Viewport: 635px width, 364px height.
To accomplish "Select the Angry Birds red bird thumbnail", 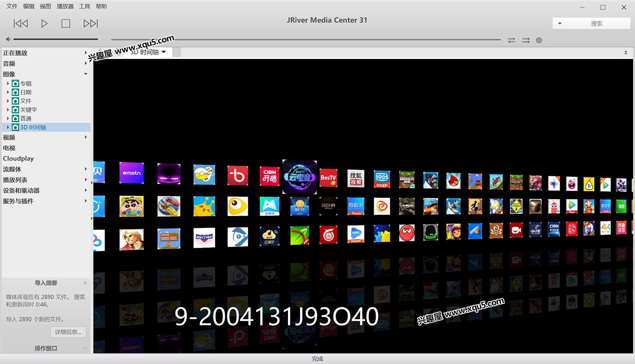I will coord(453,181).
